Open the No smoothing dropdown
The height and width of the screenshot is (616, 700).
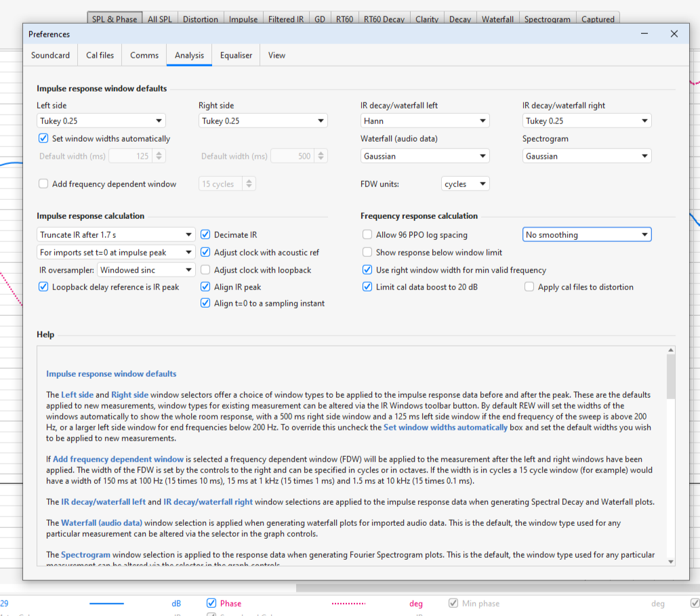587,234
